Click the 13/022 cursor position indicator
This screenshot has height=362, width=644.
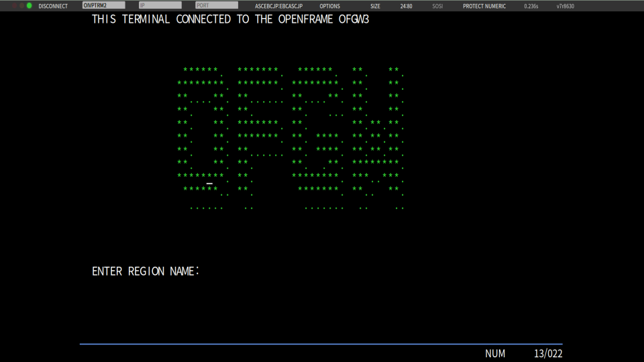(547, 353)
